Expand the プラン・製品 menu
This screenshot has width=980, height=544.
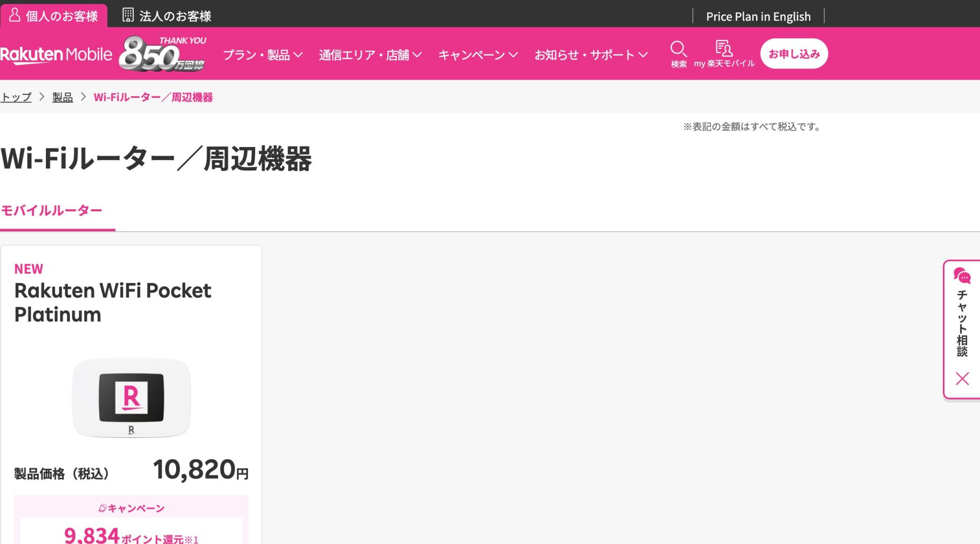click(x=263, y=55)
